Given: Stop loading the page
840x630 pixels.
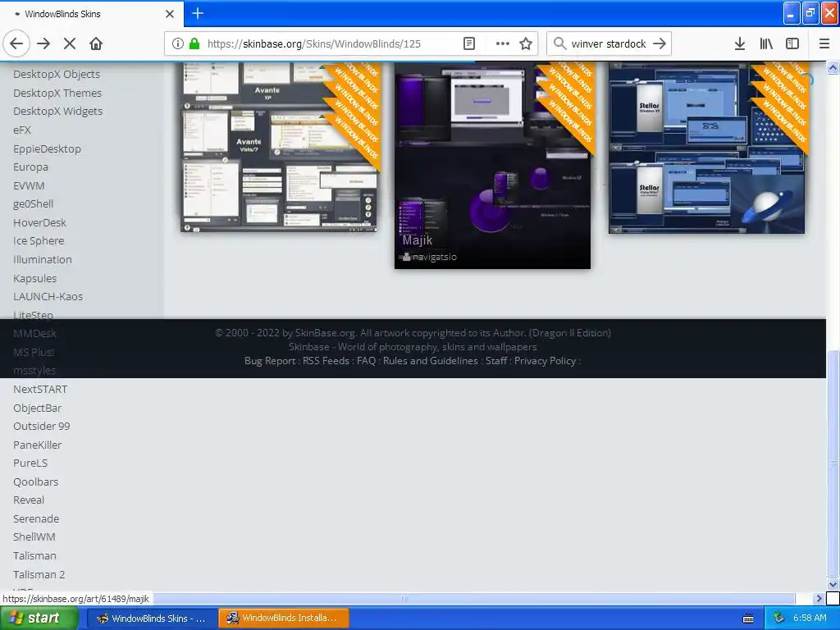Looking at the screenshot, I should coord(70,44).
